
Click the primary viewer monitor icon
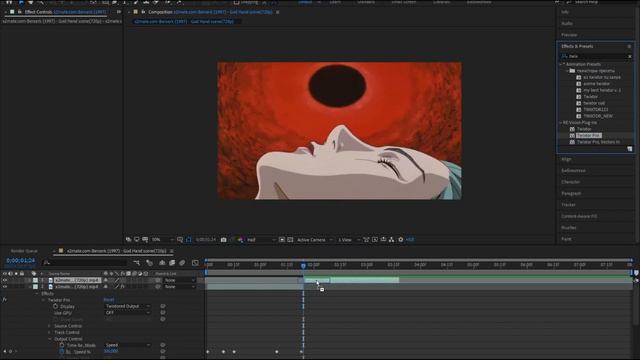coord(137,240)
